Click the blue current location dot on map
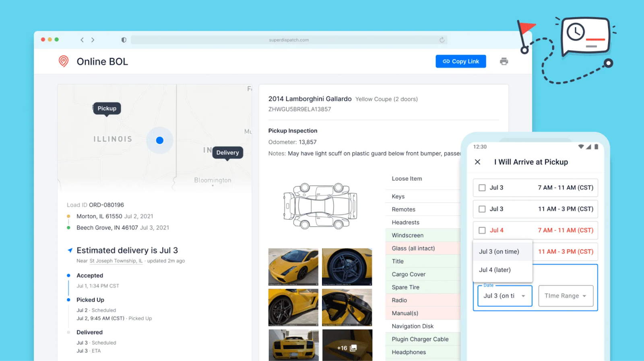Screen dimensions: 644x361 coord(160,140)
